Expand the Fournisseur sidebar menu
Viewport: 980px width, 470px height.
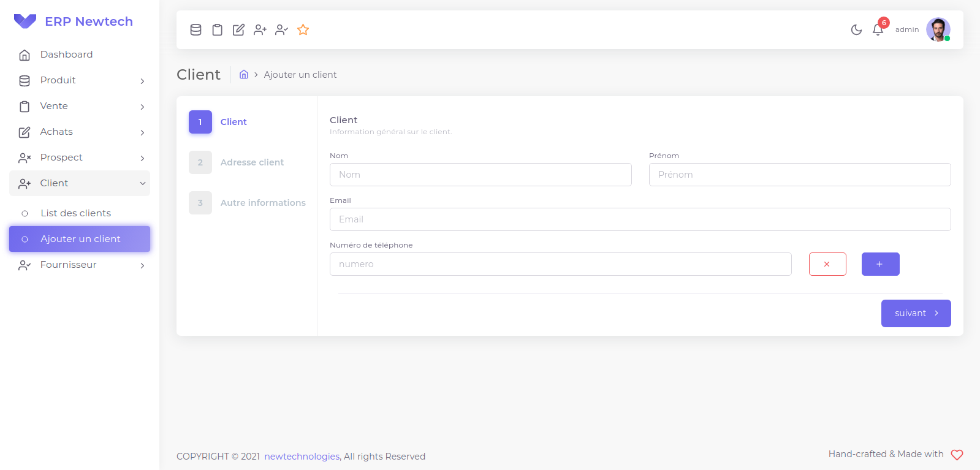pos(80,265)
